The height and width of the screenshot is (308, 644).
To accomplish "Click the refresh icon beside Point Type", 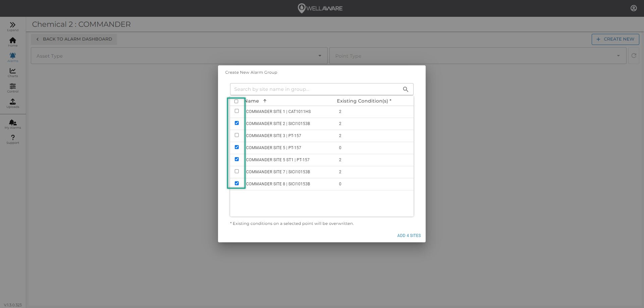I will click(634, 56).
